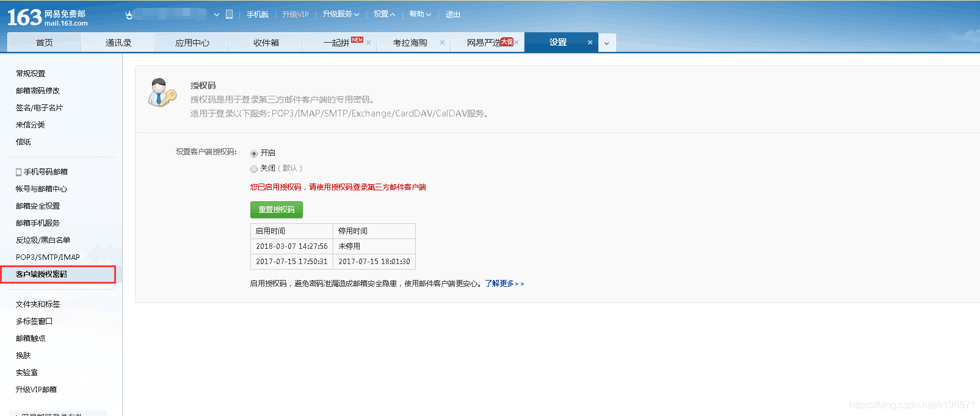Click the 2017-07-15 18:01:30 cell
This screenshot has width=980, height=416.
(x=374, y=262)
